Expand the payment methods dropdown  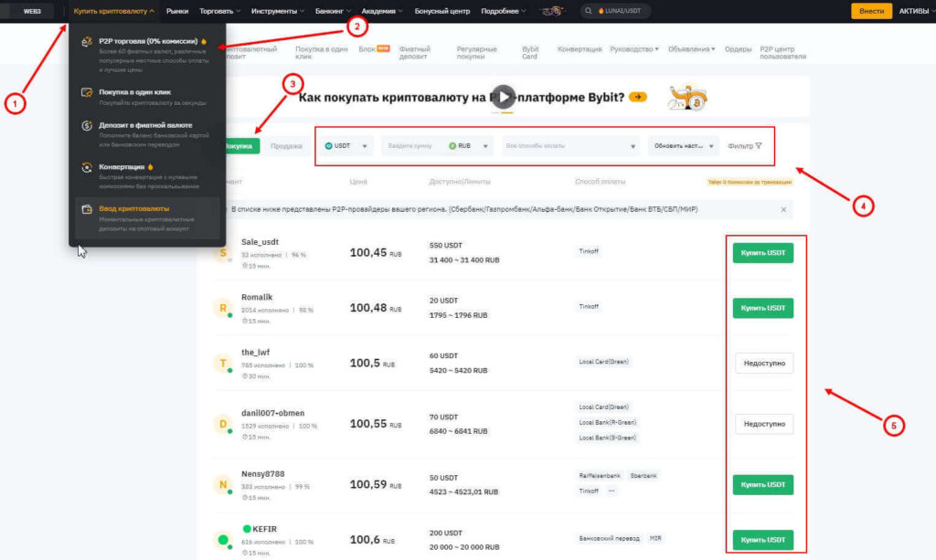569,145
